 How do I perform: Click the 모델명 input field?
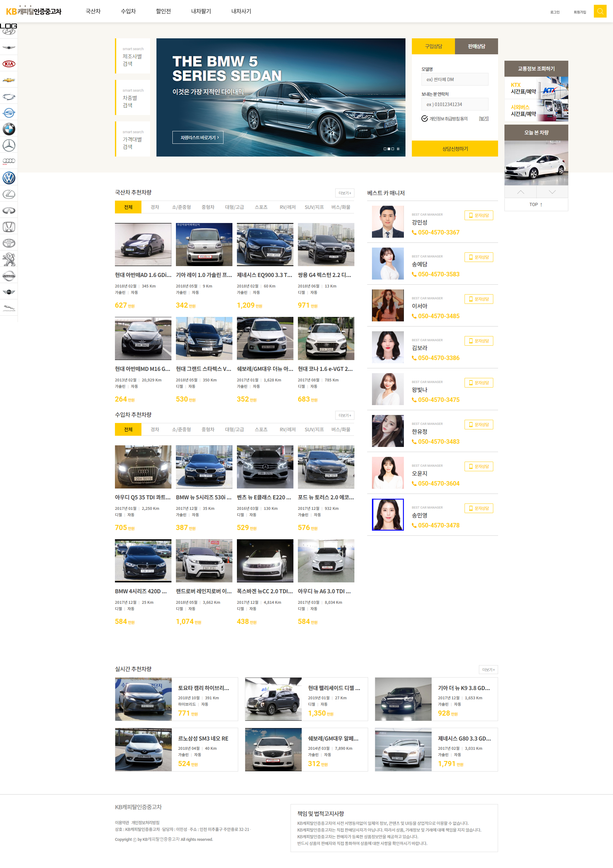coord(455,80)
